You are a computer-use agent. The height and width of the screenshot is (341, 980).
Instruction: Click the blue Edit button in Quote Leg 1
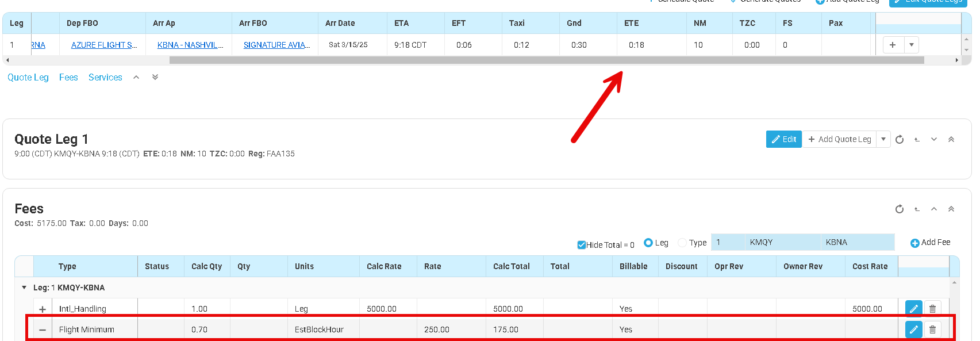click(783, 139)
